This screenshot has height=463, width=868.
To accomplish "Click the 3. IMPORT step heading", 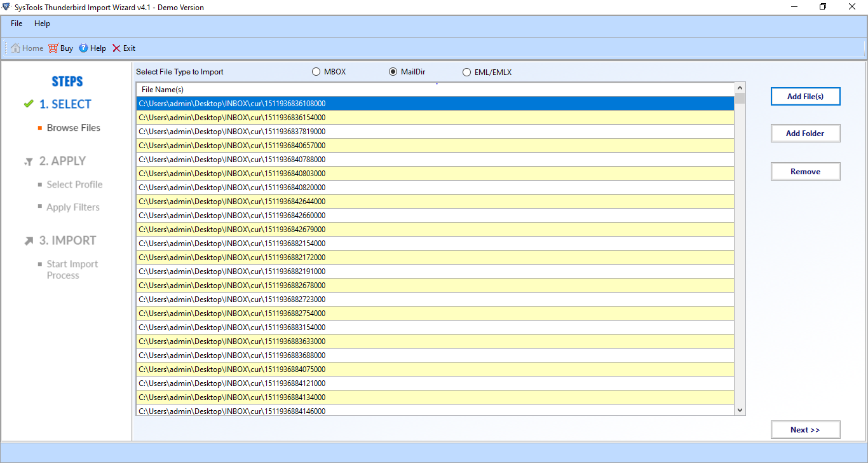I will (x=68, y=240).
